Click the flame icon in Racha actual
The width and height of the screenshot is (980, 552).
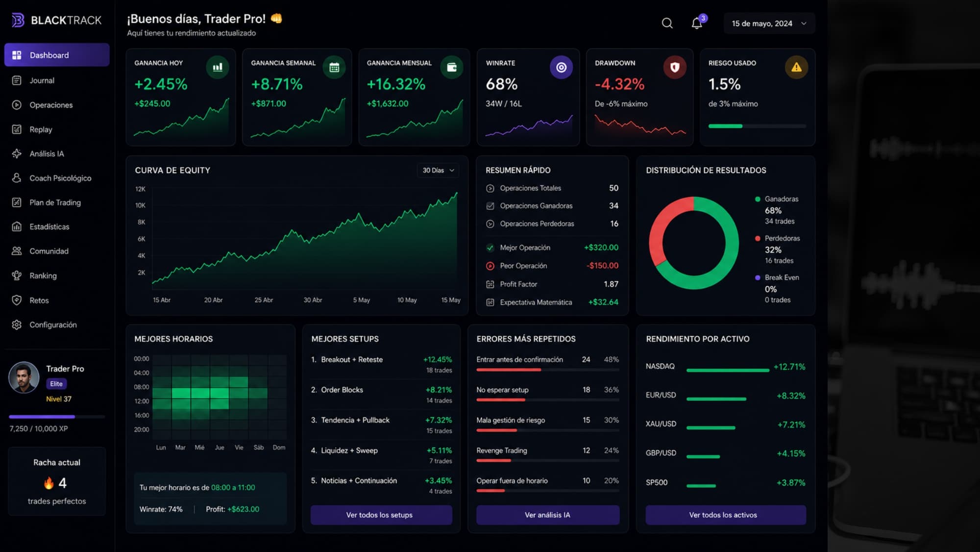tap(49, 483)
